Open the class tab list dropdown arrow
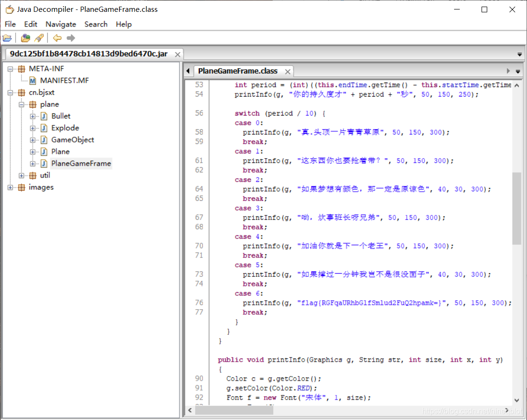 point(518,71)
